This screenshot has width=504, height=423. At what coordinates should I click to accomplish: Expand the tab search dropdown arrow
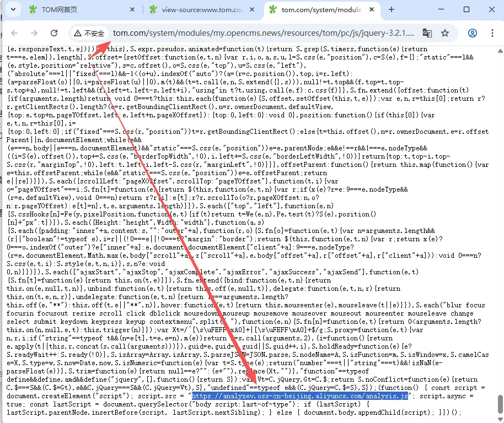(13, 9)
